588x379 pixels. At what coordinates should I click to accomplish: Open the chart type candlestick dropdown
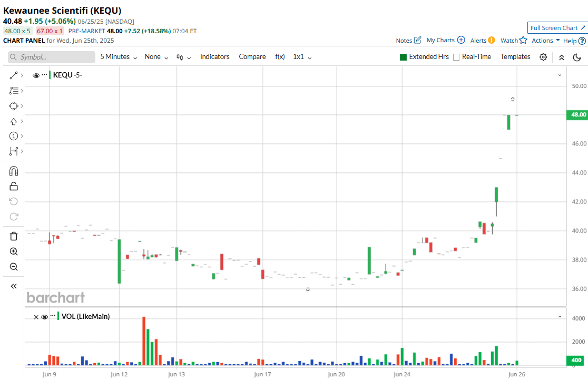(184, 57)
